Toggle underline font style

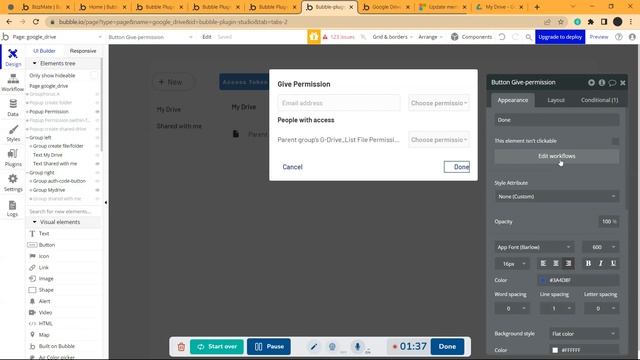coord(613,263)
